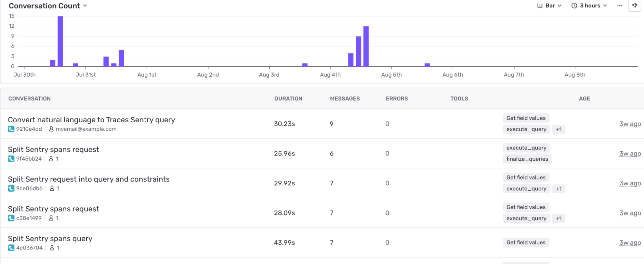Viewport: 644px width, 264px height.
Task: Click the small bar after Aug 3rd
Action: click(305, 65)
